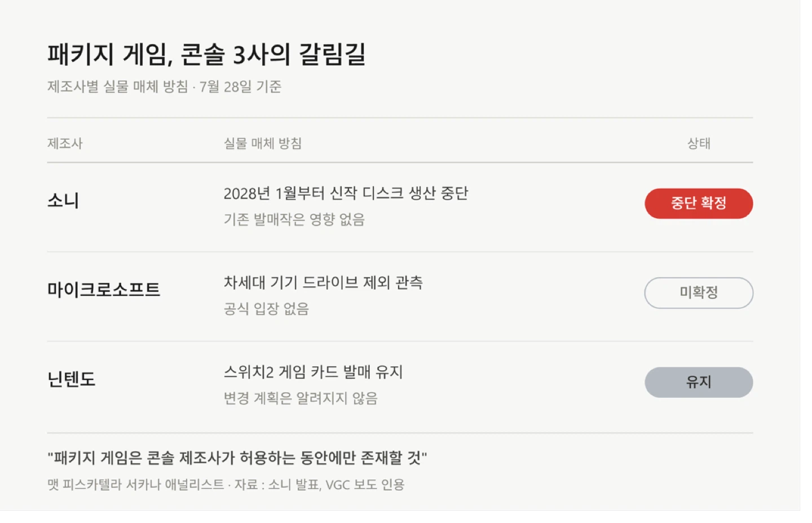Click text 스위치2 게임 카드 발매 유지

point(313,372)
